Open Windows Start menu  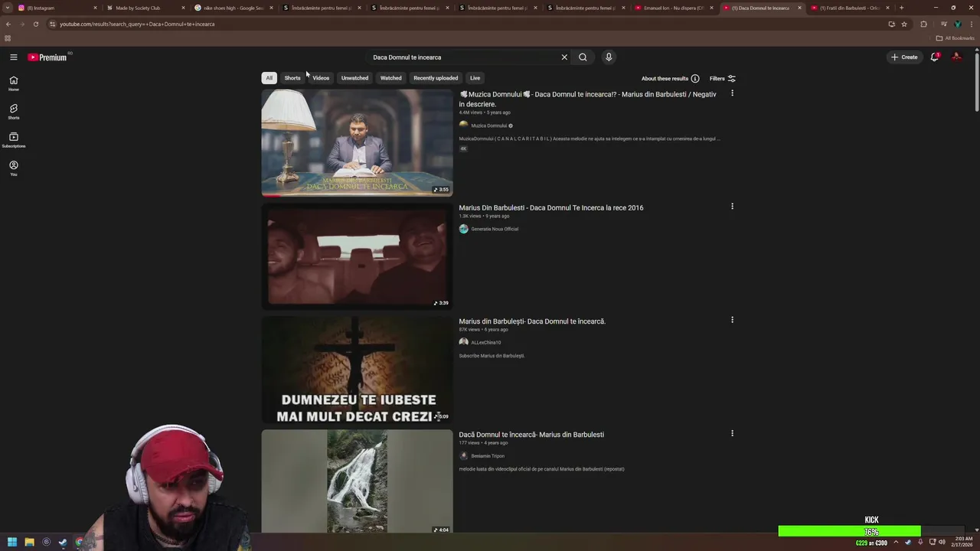[x=12, y=542]
